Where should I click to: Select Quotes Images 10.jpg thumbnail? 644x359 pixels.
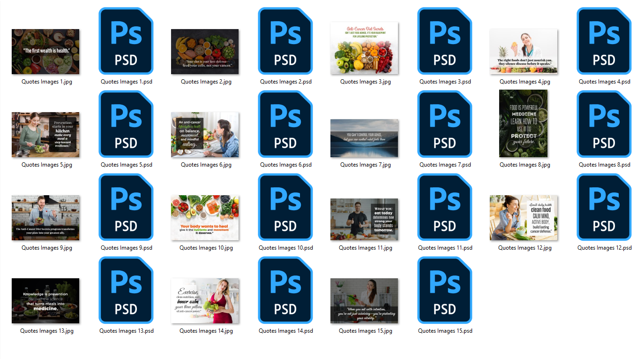[x=205, y=218]
